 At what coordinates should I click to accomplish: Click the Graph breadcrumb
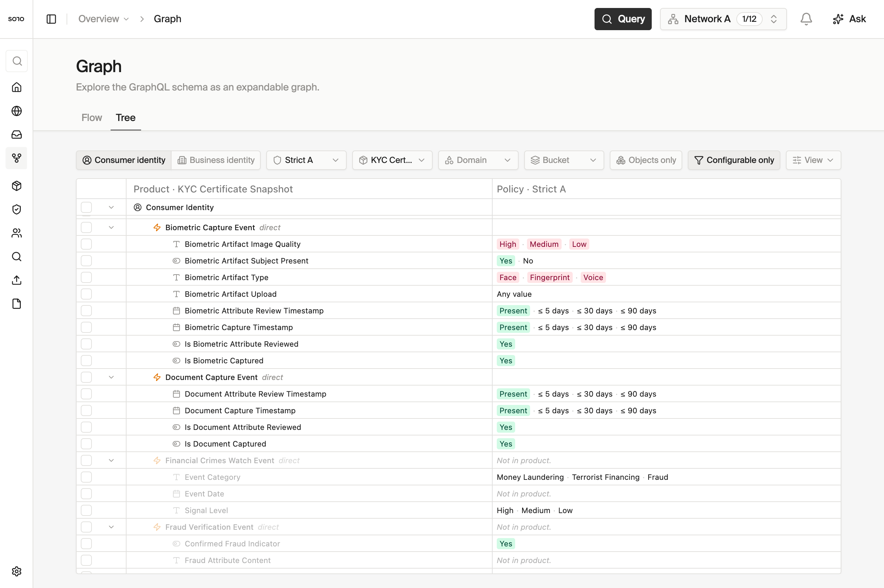tap(167, 19)
